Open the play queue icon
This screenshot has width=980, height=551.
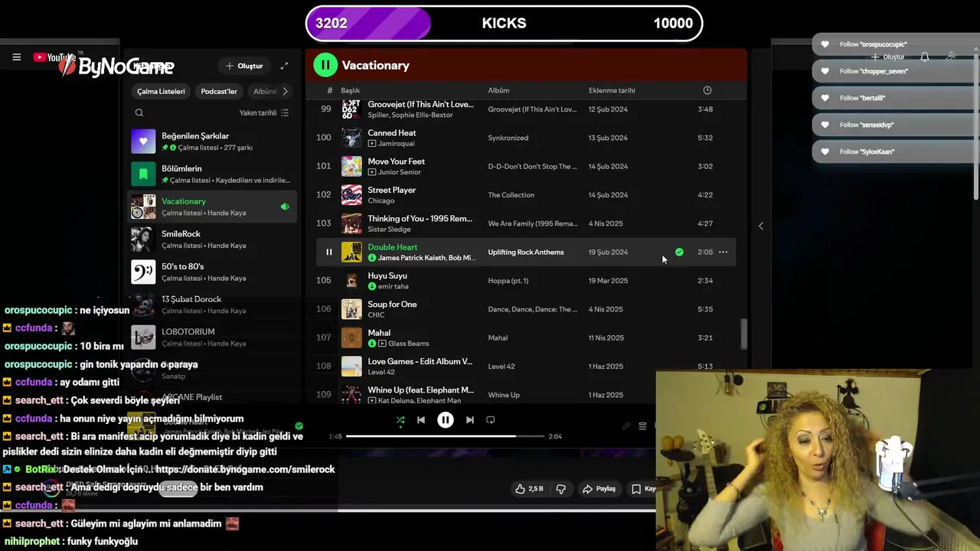tap(643, 426)
